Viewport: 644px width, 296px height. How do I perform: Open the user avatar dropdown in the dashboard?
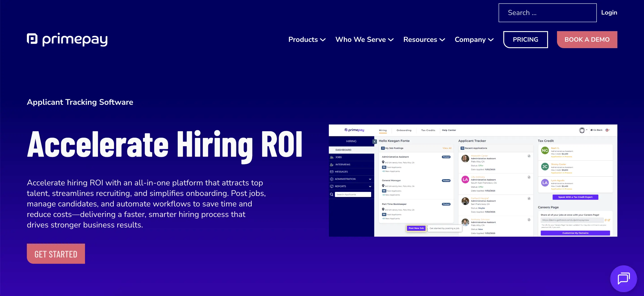pos(583,130)
